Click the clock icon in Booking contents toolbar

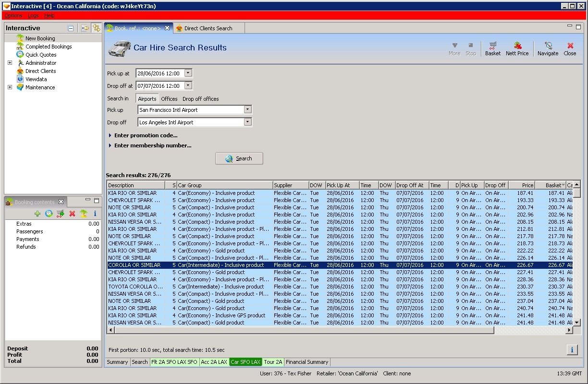click(x=49, y=214)
